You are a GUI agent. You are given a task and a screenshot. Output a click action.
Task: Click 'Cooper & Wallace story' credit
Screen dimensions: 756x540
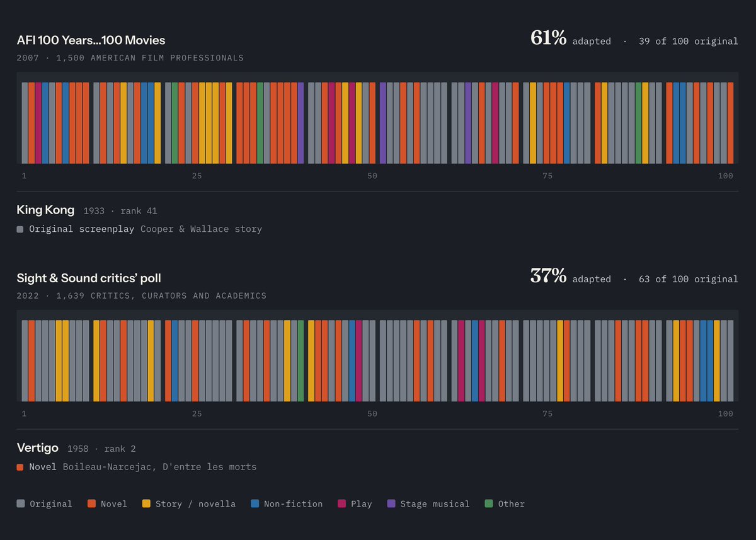201,229
